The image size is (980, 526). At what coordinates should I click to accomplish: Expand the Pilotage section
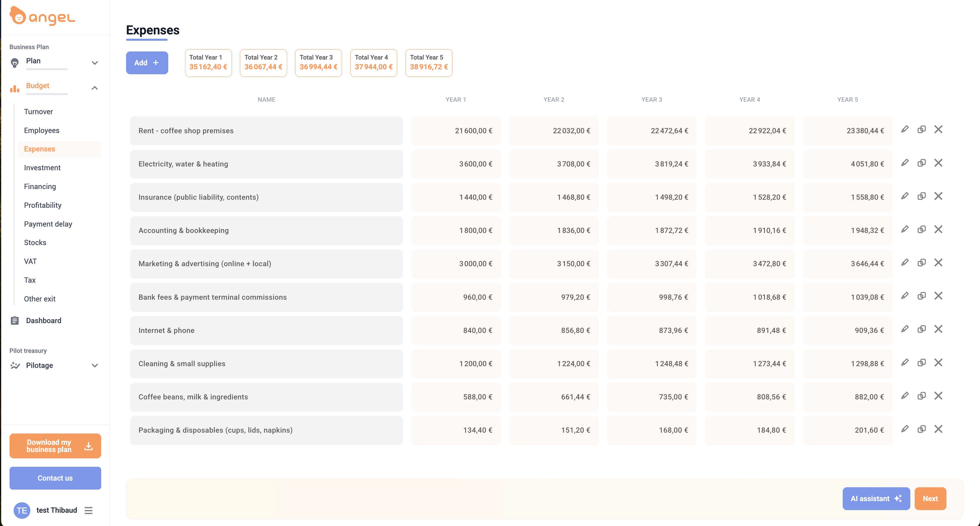tap(95, 365)
